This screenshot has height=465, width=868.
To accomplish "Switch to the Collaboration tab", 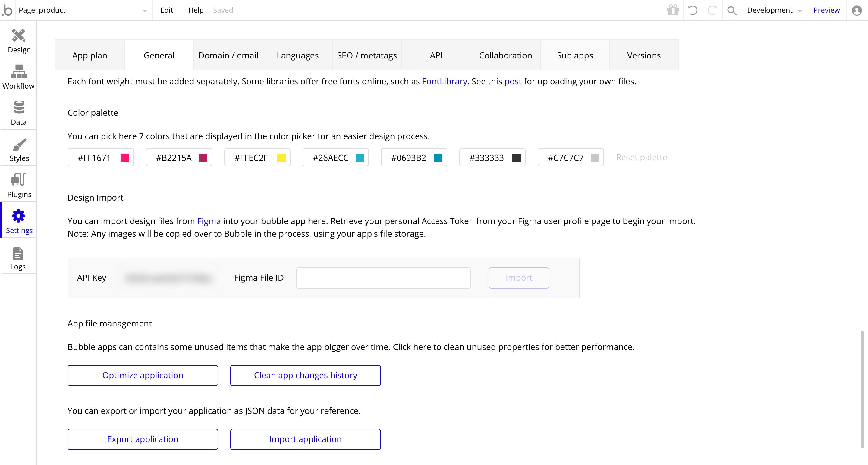I will (505, 55).
